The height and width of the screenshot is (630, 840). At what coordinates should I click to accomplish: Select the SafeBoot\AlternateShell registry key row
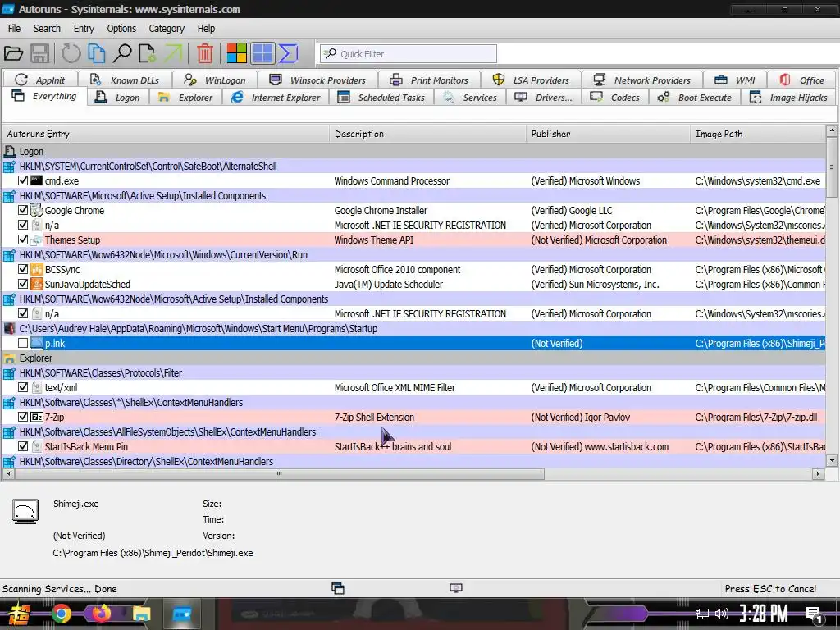(x=413, y=166)
